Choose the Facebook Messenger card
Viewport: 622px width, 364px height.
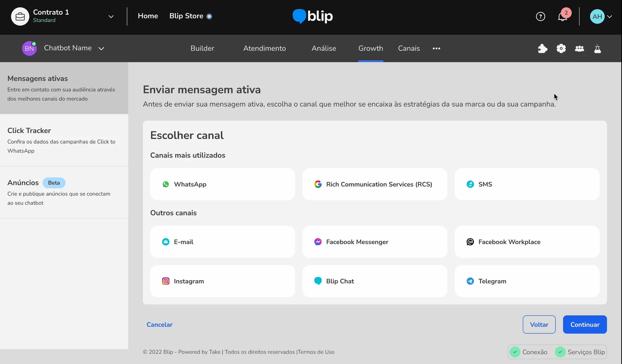375,242
